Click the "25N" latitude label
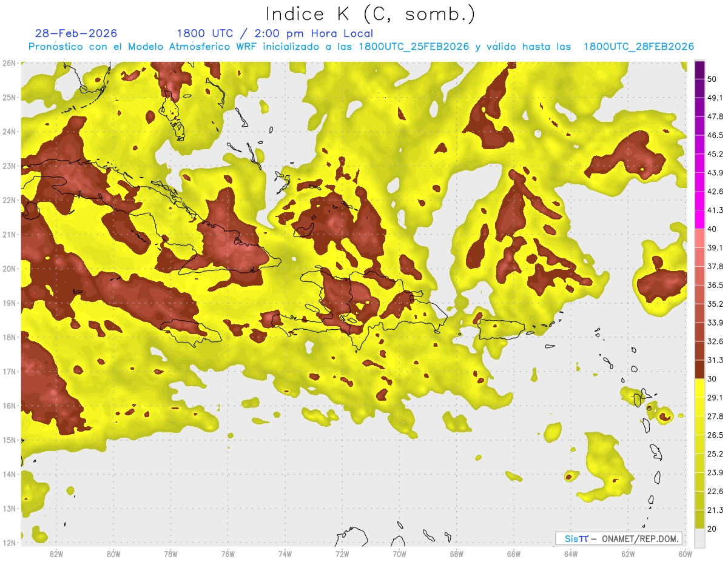The height and width of the screenshot is (562, 728). pos(8,97)
